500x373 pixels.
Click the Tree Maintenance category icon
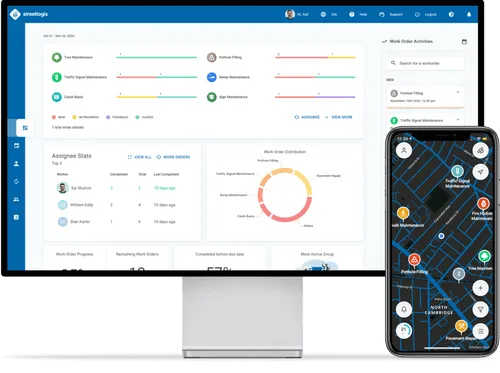[57, 57]
